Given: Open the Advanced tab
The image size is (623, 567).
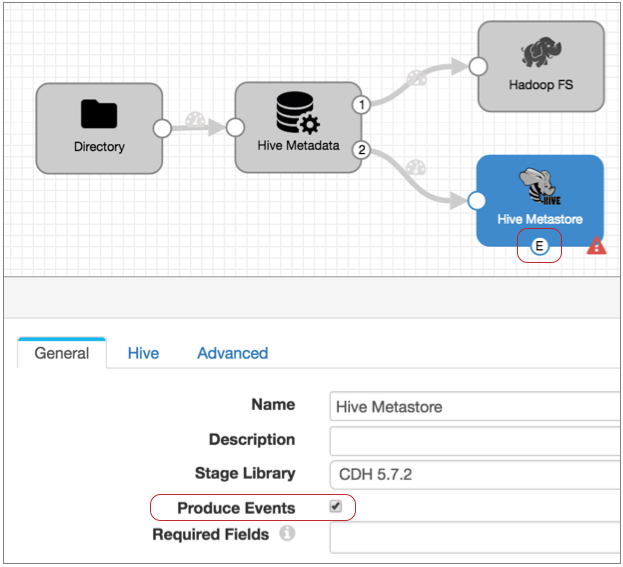Looking at the screenshot, I should (232, 353).
